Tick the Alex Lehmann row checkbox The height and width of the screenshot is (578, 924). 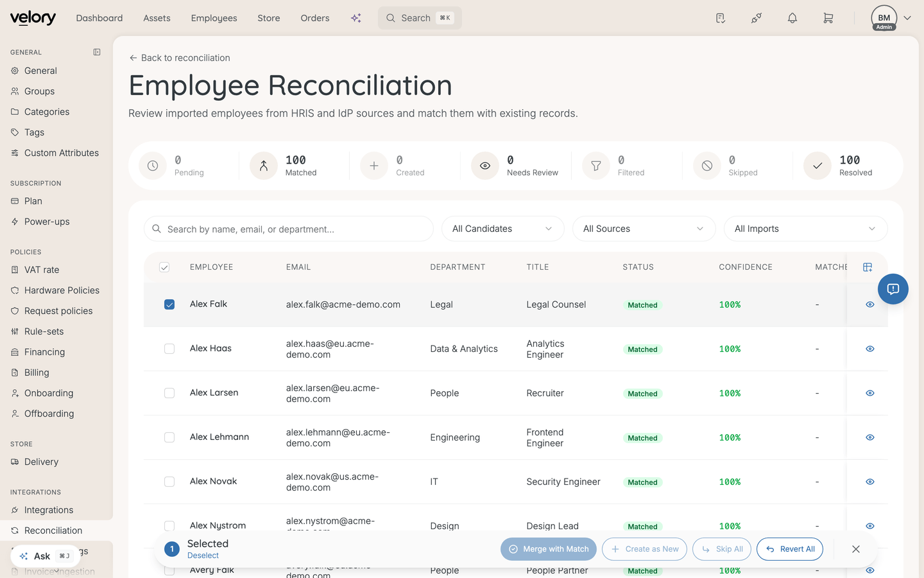(x=169, y=437)
